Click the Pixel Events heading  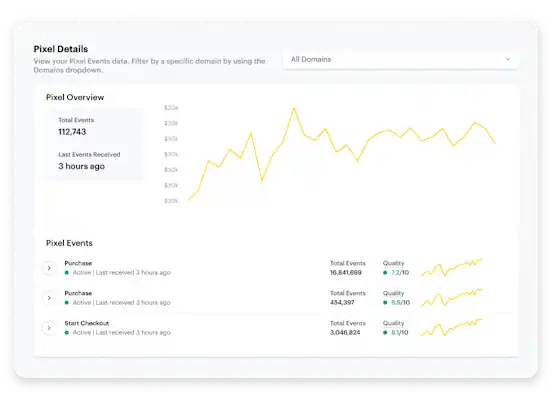[x=69, y=243]
